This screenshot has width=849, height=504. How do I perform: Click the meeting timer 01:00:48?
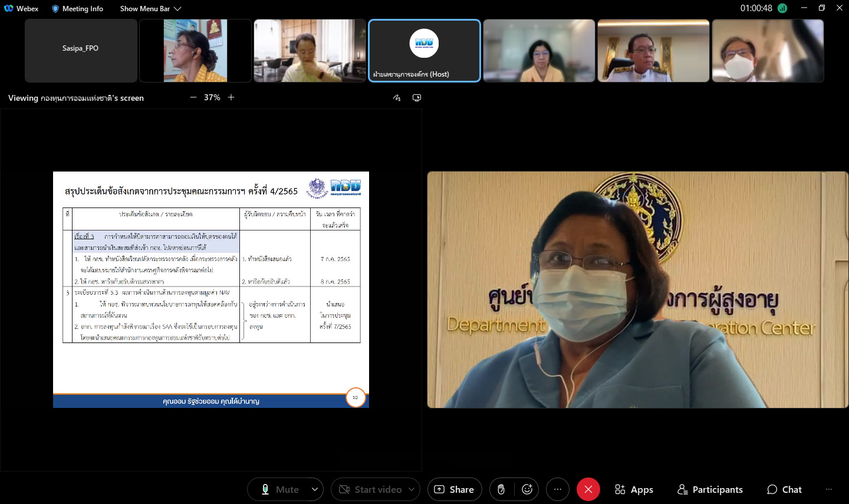point(756,8)
